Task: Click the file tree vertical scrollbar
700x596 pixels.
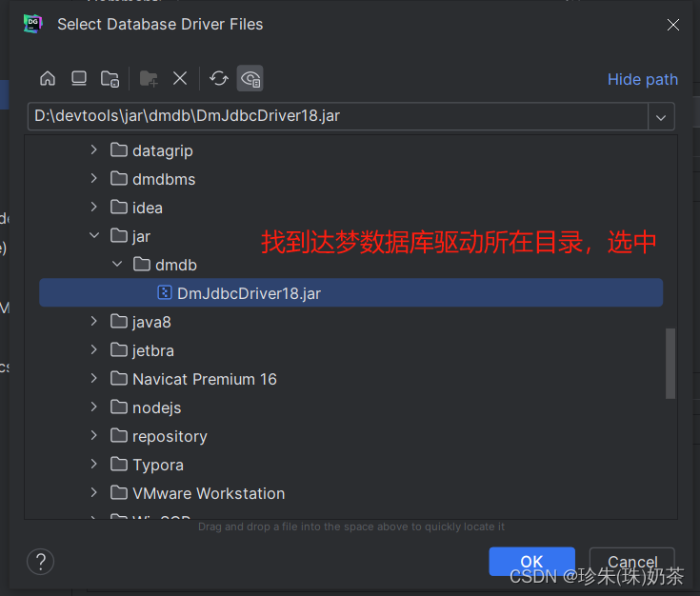Action: coord(670,364)
